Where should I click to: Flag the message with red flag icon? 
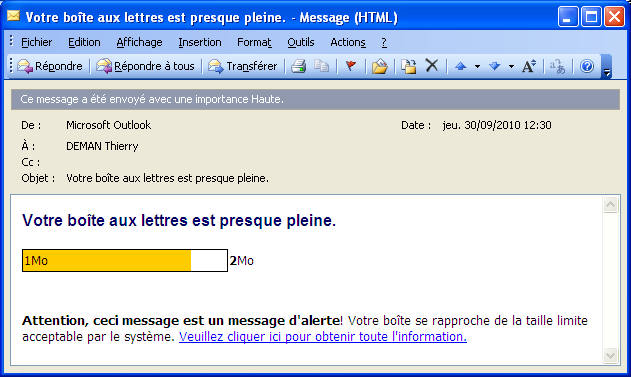pyautogui.click(x=351, y=66)
